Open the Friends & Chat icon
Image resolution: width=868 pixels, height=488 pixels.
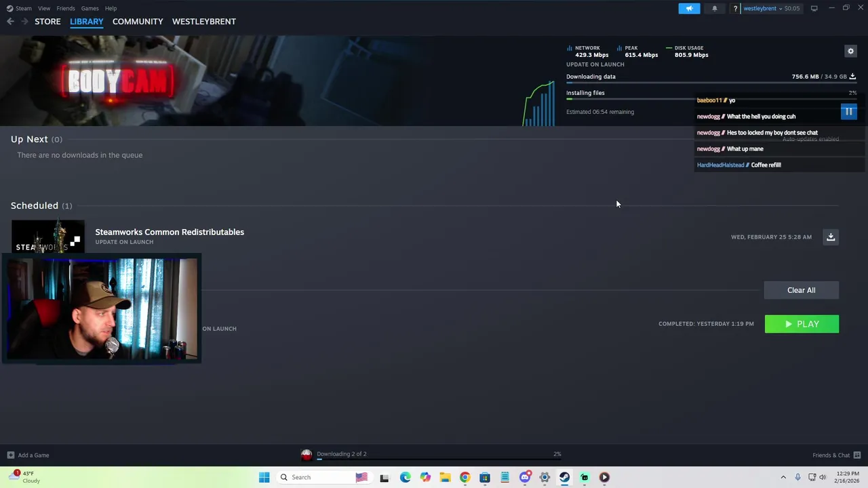[857, 455]
